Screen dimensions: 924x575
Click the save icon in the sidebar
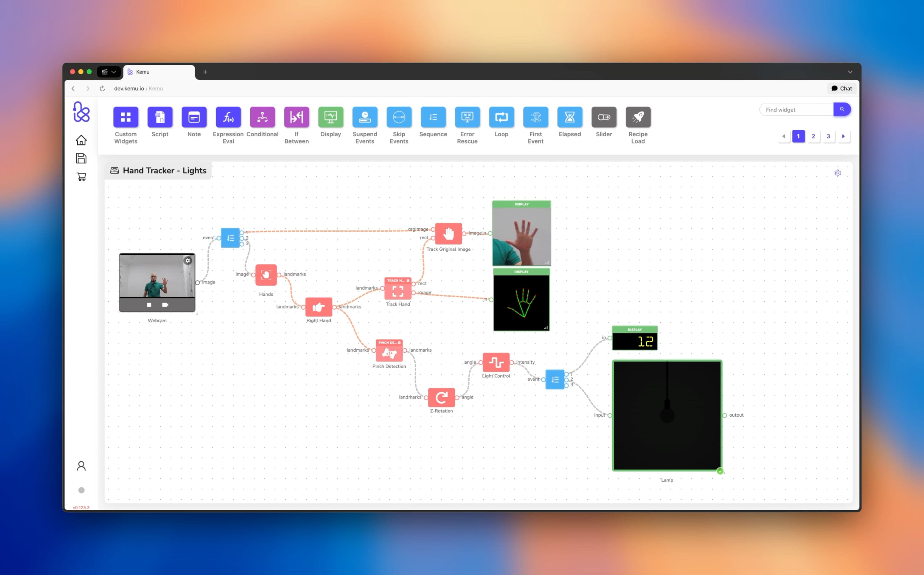tap(81, 158)
